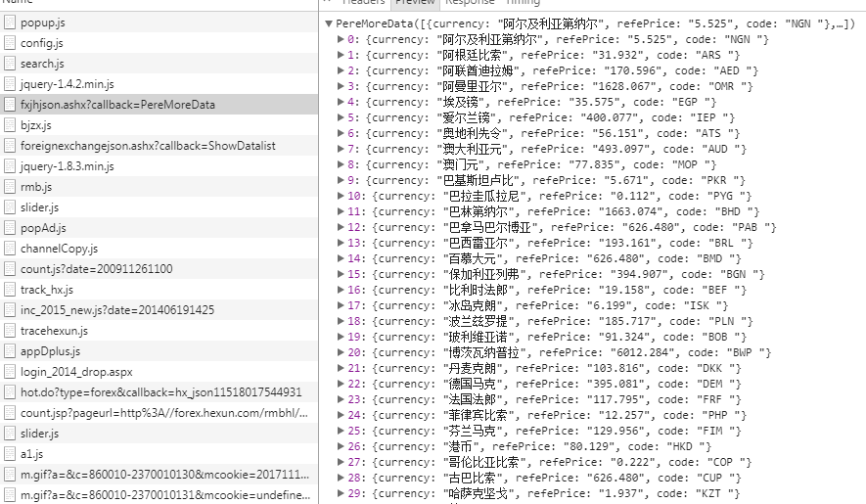
Task: Select the file icon for tracehexun.js
Action: click(10, 331)
